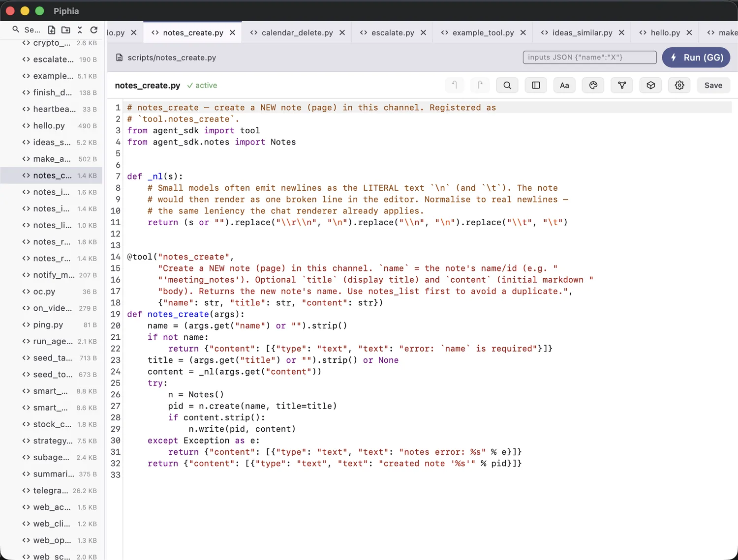Toggle the sidebar panel layout icon
The height and width of the screenshot is (560, 738).
pos(536,85)
